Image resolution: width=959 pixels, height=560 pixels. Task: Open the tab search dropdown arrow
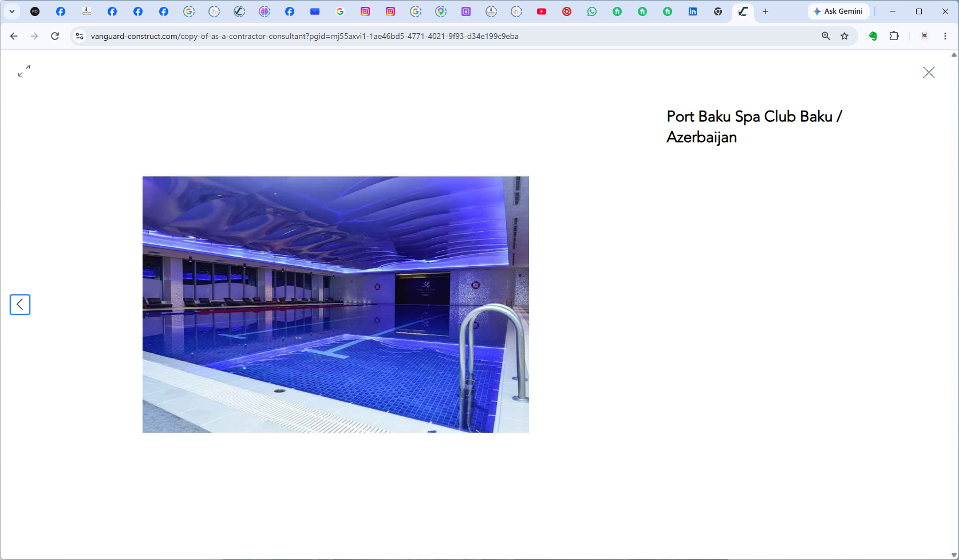click(x=12, y=11)
